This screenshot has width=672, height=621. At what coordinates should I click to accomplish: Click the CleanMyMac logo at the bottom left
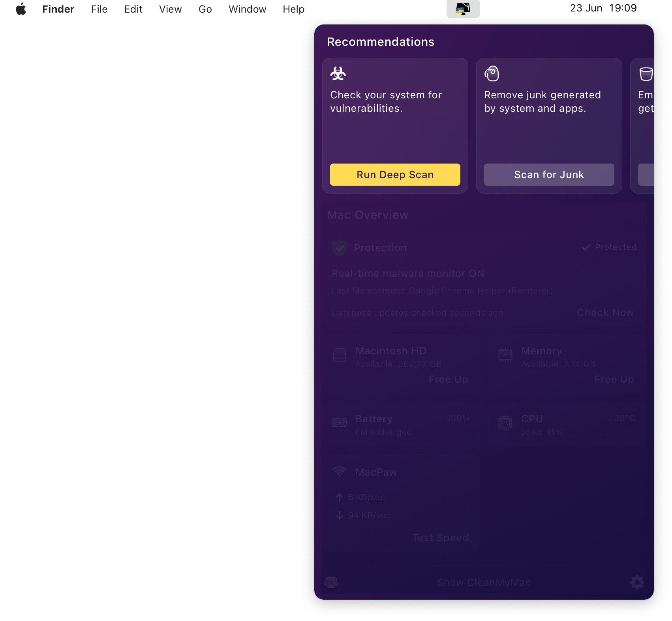[x=331, y=582]
